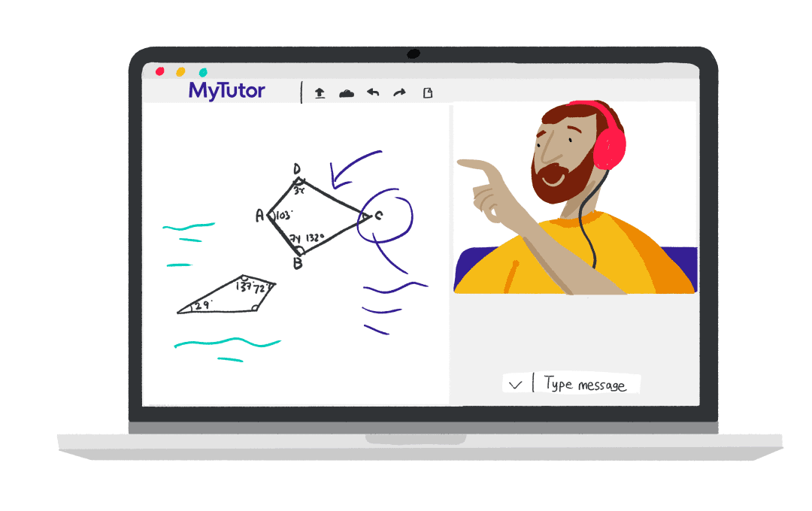This screenshot has height=511, width=812.
Task: Click the redo arrow icon
Action: tap(399, 92)
